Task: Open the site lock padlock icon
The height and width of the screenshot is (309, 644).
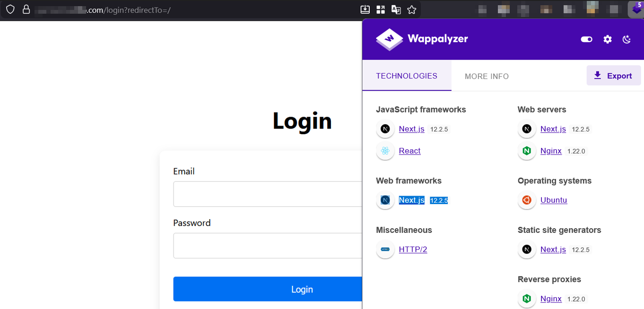Action: [x=26, y=9]
